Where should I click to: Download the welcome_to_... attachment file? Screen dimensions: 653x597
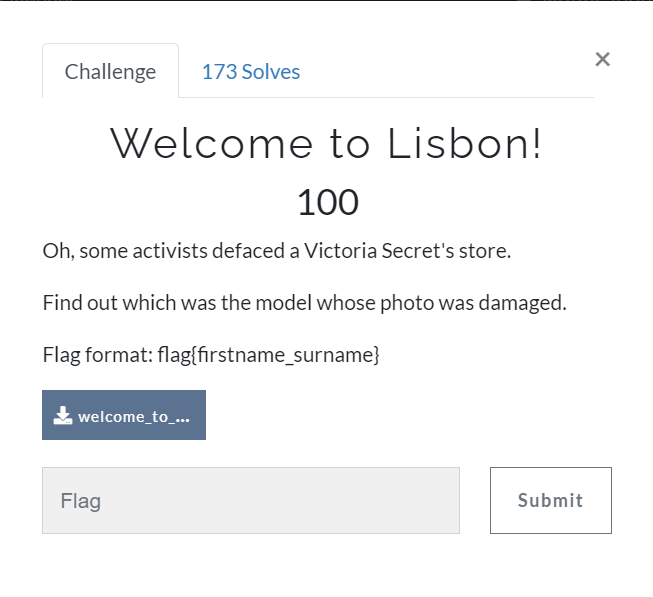(124, 416)
